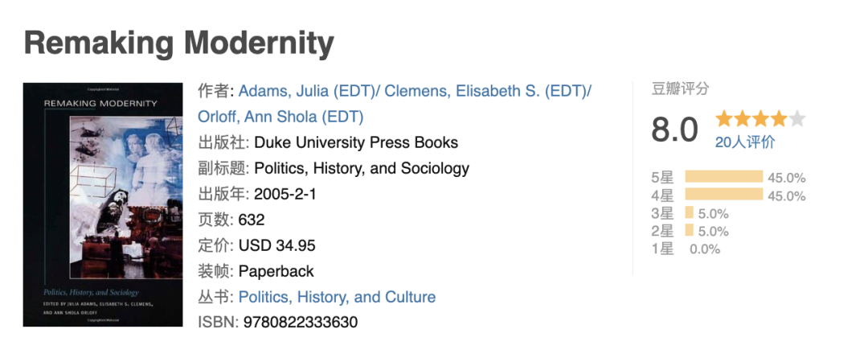
Task: Click the Remaking Modernity page title
Action: click(x=178, y=43)
